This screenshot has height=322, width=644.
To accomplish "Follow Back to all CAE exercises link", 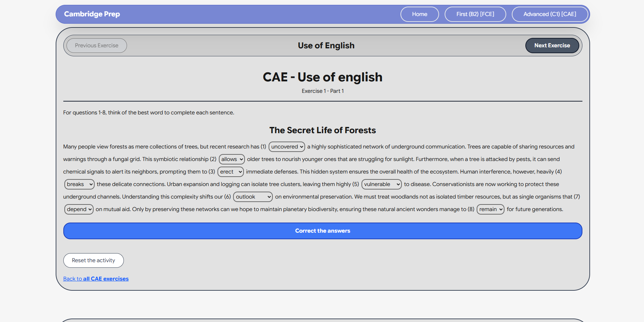I will click(x=96, y=279).
